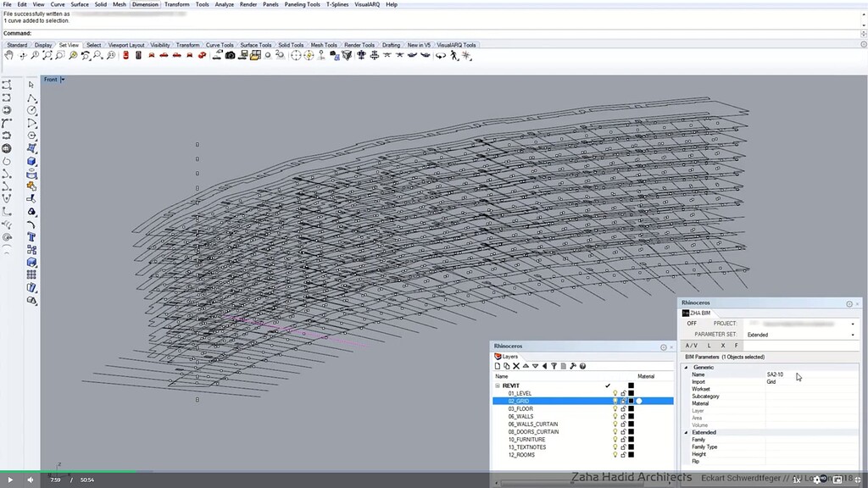Open the layer filter funnel icon
Viewport: 868px width, 488px height.
[555, 365]
